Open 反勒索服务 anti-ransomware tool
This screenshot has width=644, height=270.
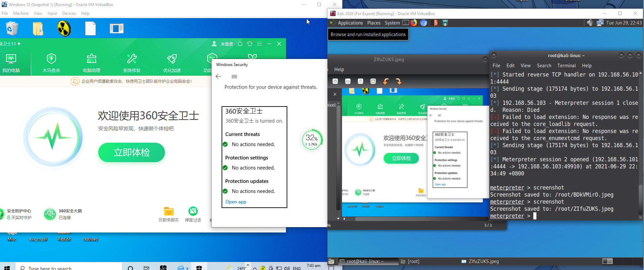(169, 214)
